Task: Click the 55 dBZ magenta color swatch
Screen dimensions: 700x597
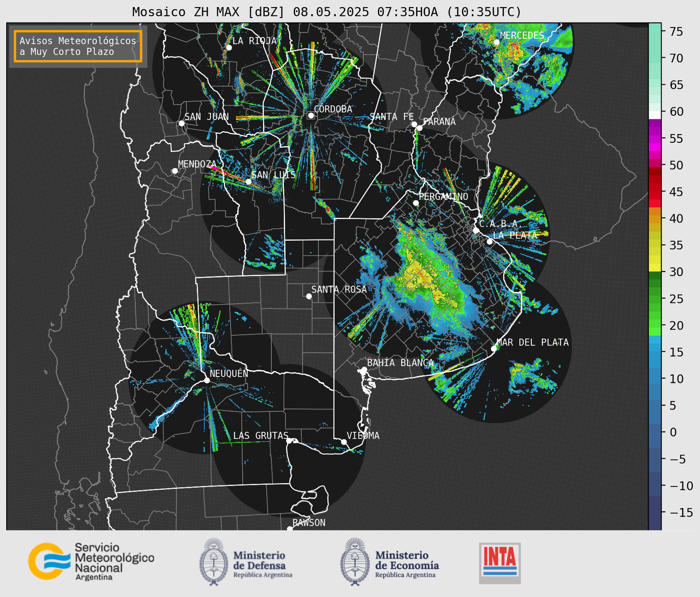Action: (x=655, y=138)
